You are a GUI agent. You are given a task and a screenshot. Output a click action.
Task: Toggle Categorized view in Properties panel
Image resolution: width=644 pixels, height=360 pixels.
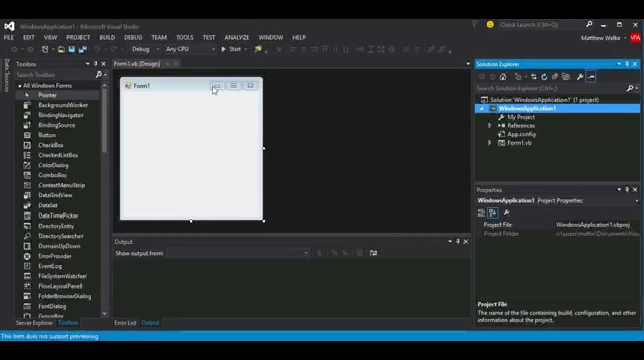pyautogui.click(x=481, y=213)
